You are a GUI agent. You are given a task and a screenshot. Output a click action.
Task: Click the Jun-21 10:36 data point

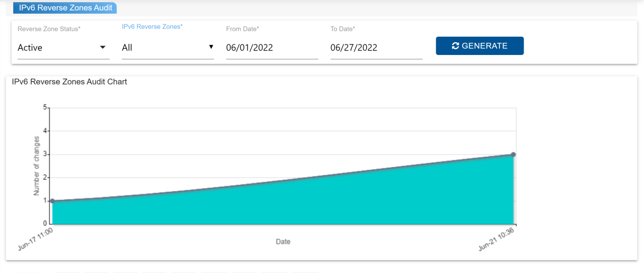pyautogui.click(x=513, y=154)
